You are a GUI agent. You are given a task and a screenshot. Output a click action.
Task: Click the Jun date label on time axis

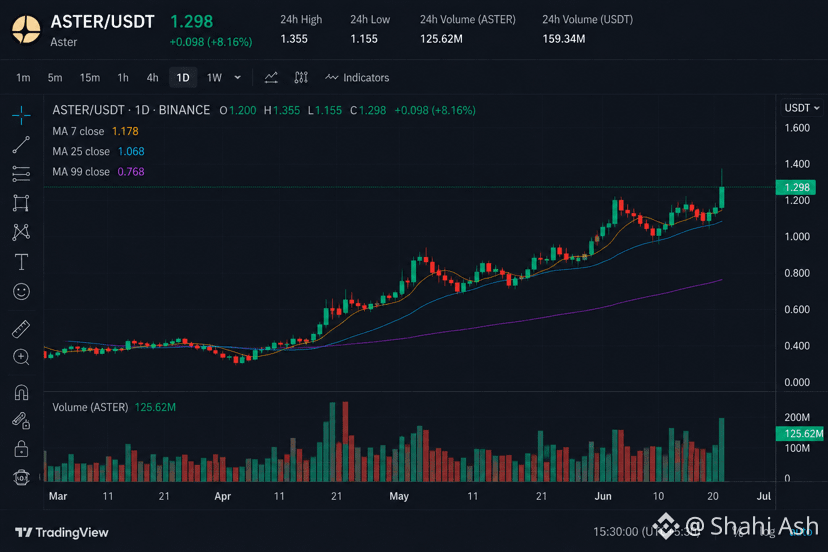click(x=603, y=496)
